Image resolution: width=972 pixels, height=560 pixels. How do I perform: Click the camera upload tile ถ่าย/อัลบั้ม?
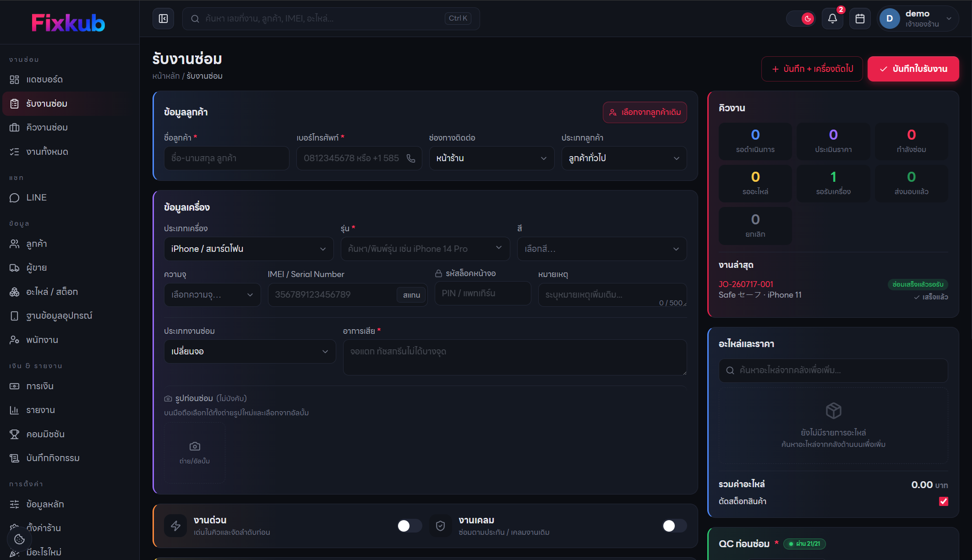[x=195, y=453]
